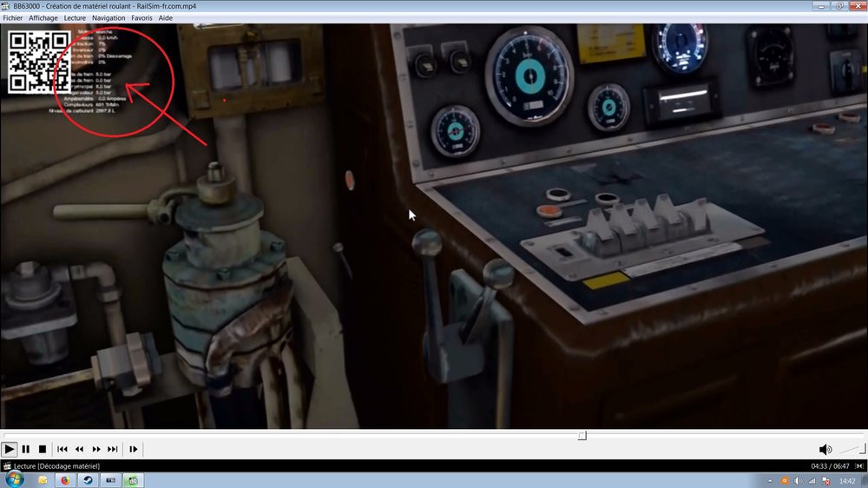Image resolution: width=868 pixels, height=488 pixels.
Task: Open the taskbar item left of Media Player Classic
Action: [111, 480]
